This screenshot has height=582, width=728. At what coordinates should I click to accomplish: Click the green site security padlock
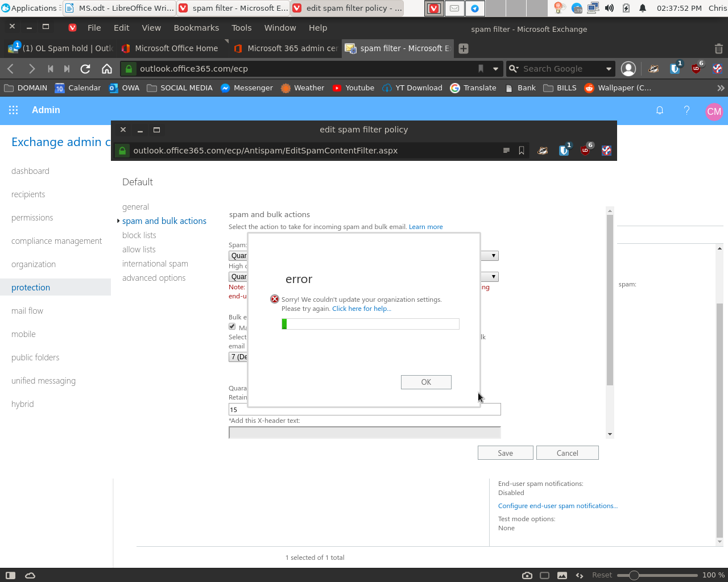tap(129, 69)
